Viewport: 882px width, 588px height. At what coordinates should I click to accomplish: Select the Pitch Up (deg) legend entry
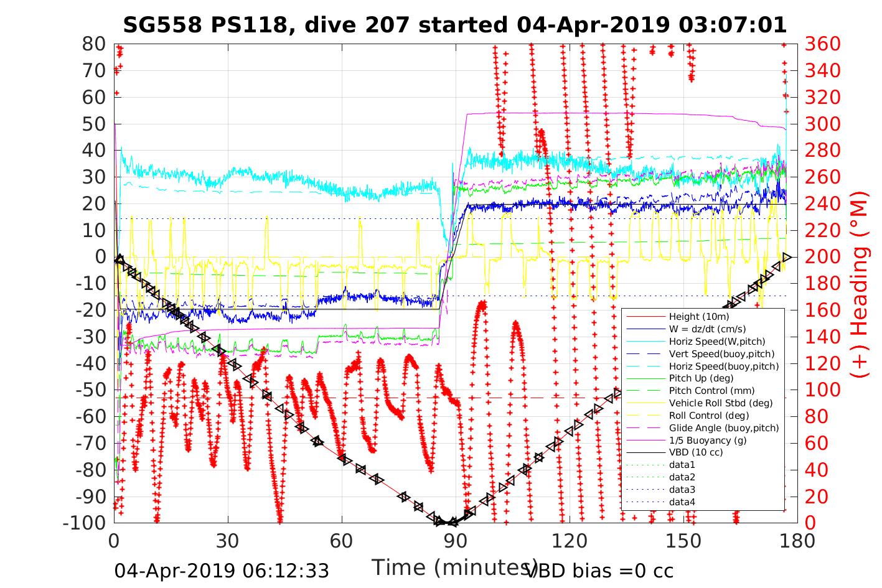pos(701,378)
